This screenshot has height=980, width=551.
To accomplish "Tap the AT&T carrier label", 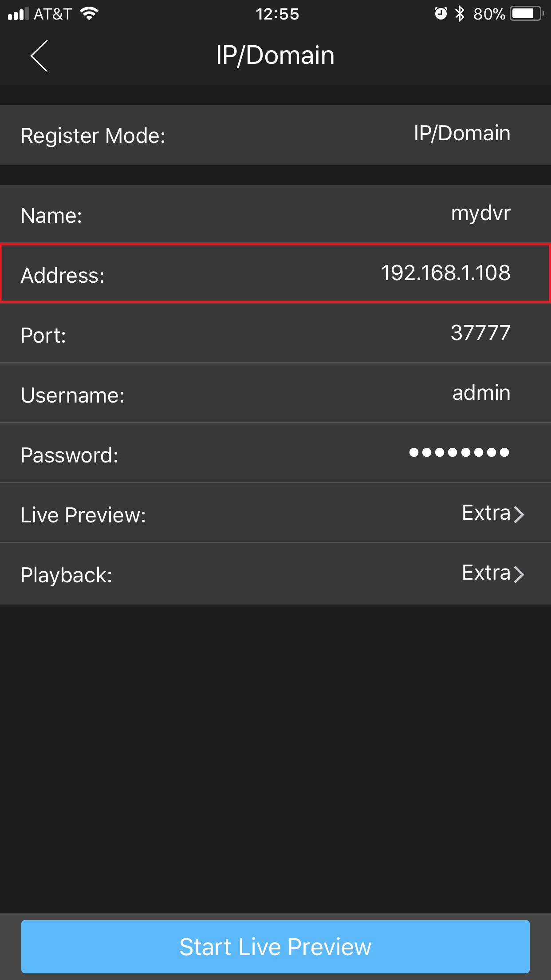I will (53, 14).
